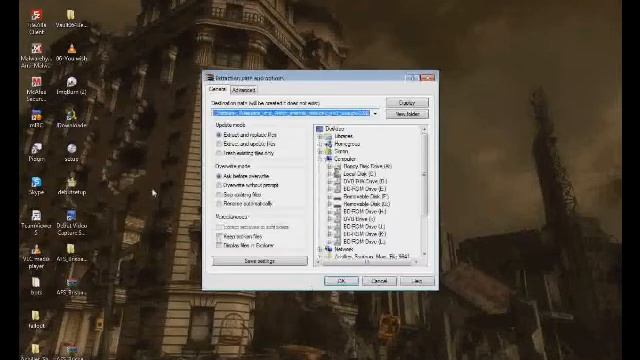Open Malwarebytes Anti-Malware desktop icon

pos(36,55)
